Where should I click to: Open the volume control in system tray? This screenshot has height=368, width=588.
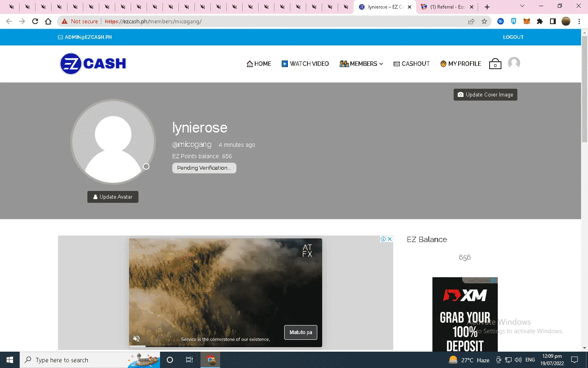(518, 360)
